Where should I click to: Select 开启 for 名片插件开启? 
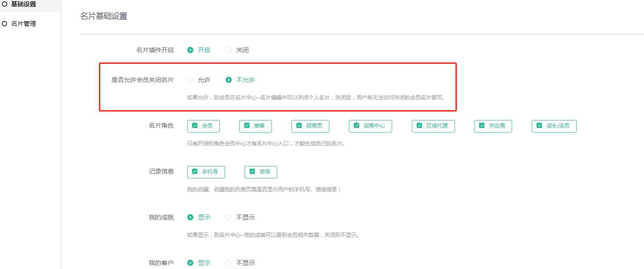click(191, 50)
